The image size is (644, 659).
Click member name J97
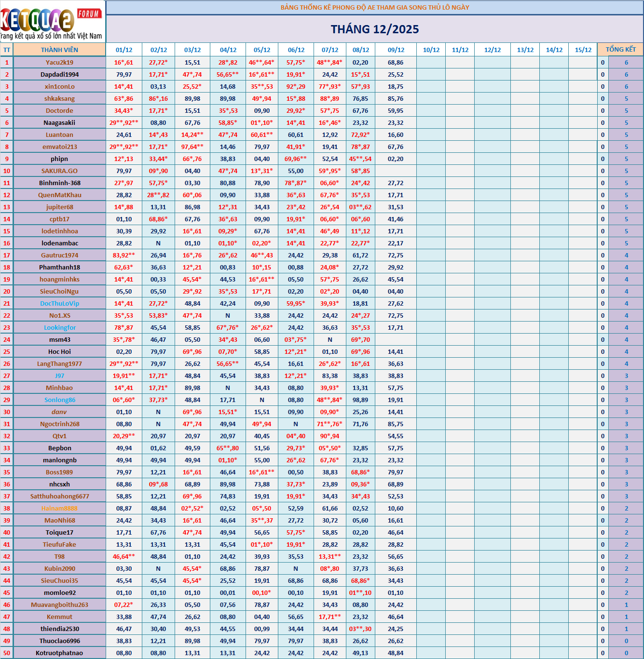tap(59, 376)
